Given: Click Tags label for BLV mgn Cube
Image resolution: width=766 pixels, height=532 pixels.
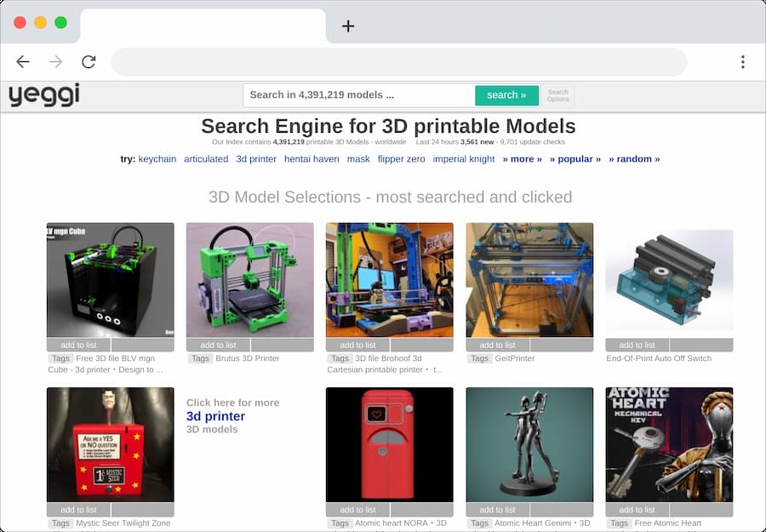Looking at the screenshot, I should coord(60,358).
